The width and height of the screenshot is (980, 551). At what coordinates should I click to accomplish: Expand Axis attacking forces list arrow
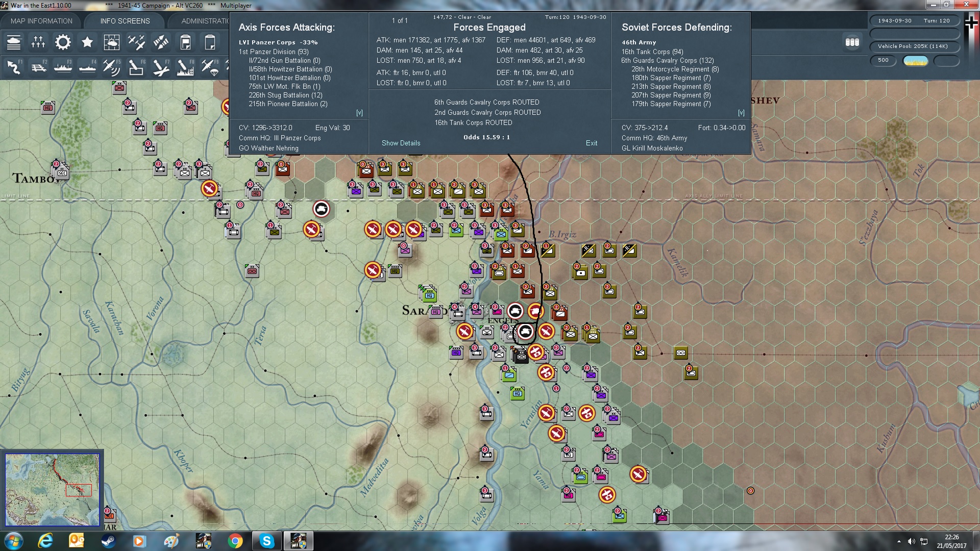[359, 113]
